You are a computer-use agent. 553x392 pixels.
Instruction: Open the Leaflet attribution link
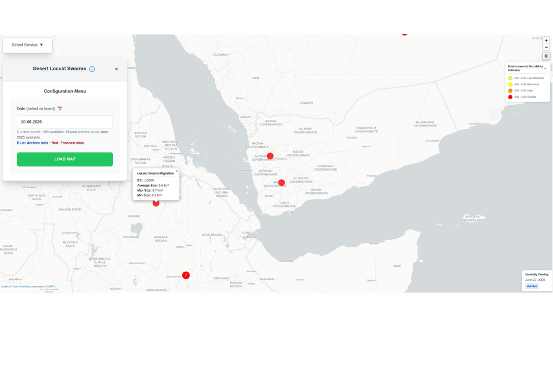point(5,287)
